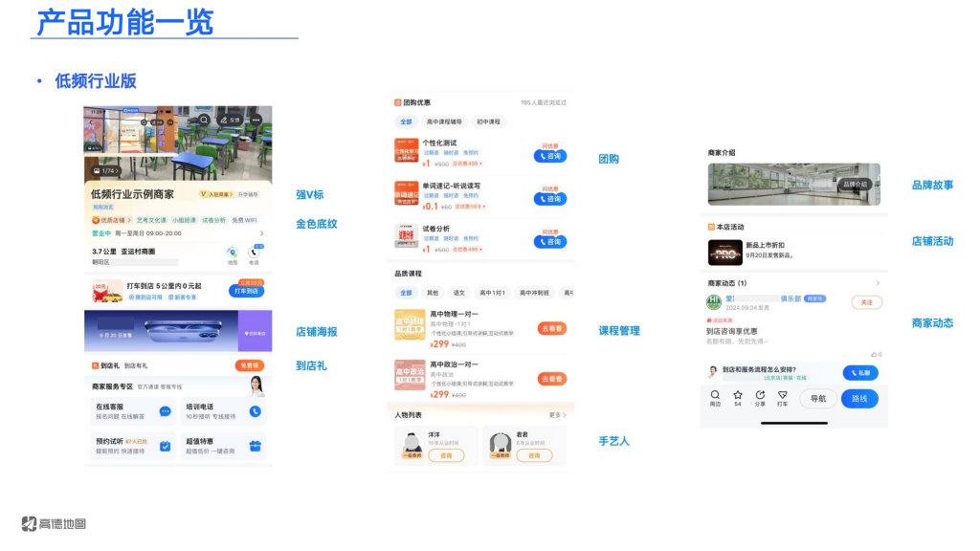Click the 20元 taxi coupon image
980x551 pixels.
107,291
